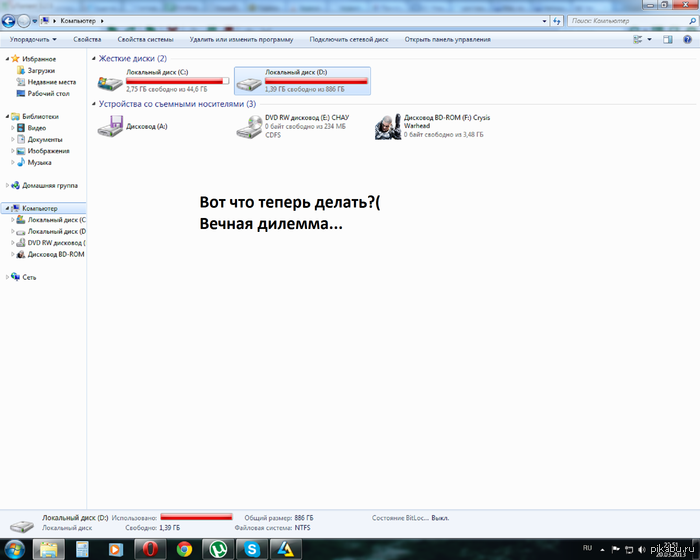
Task: Expand the Домашняя группа tree node
Action: point(8,186)
